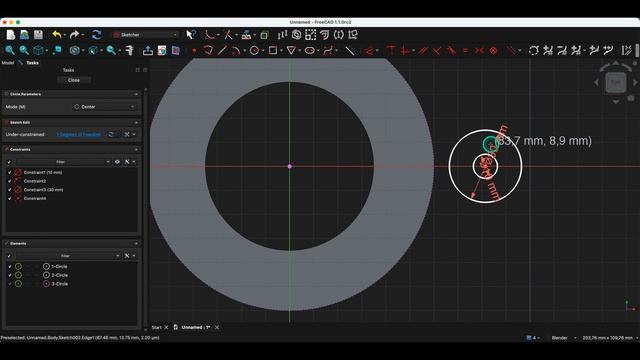Toggle checkbox for Constraint4
This screenshot has height=360, width=640.
tap(9, 198)
